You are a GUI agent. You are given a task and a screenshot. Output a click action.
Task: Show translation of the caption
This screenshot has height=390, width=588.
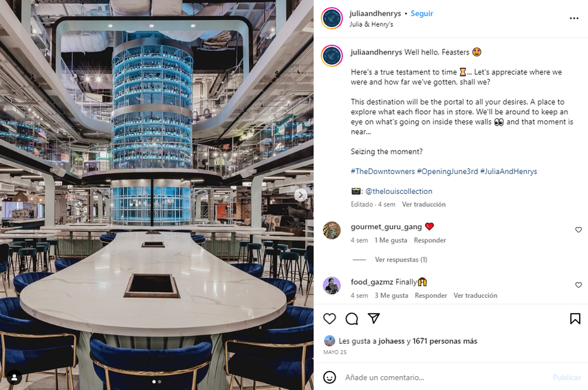coord(424,204)
